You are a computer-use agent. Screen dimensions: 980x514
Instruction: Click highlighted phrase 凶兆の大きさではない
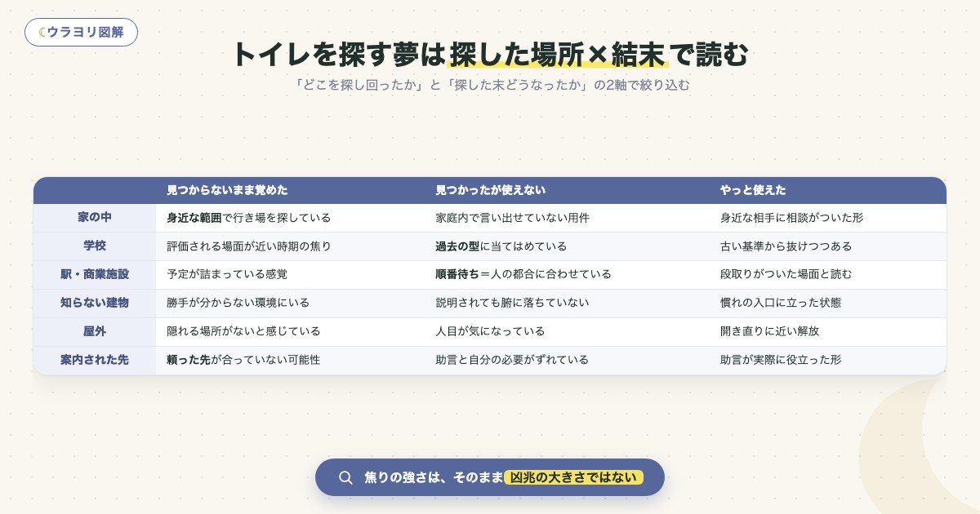tap(573, 478)
